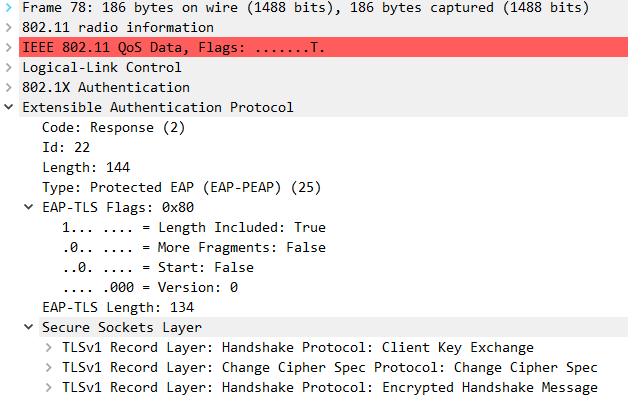Select the EAP-TLS Length: 134 field

(118, 307)
